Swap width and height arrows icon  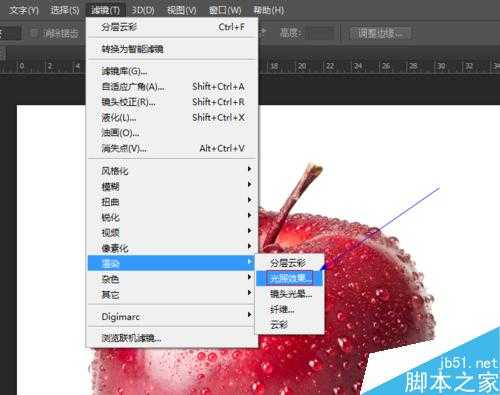[263, 32]
